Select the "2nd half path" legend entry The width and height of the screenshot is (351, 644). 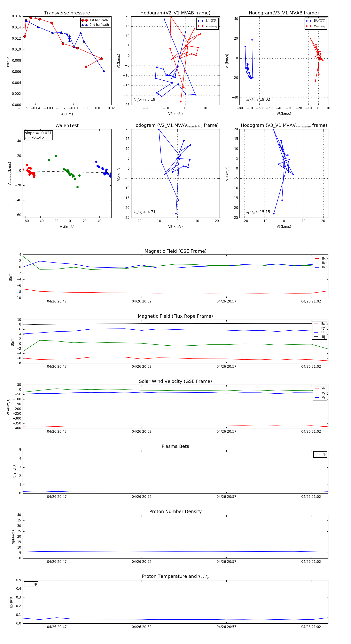click(x=95, y=25)
